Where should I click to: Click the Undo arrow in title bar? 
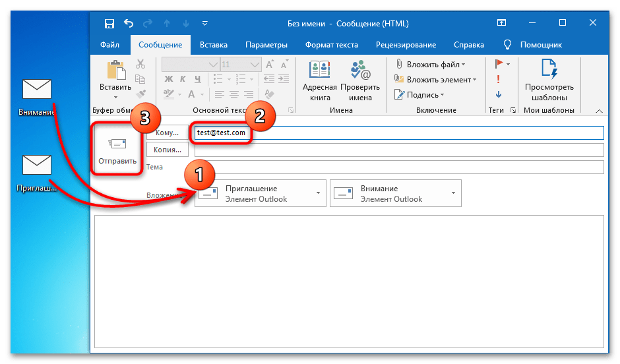tap(128, 24)
